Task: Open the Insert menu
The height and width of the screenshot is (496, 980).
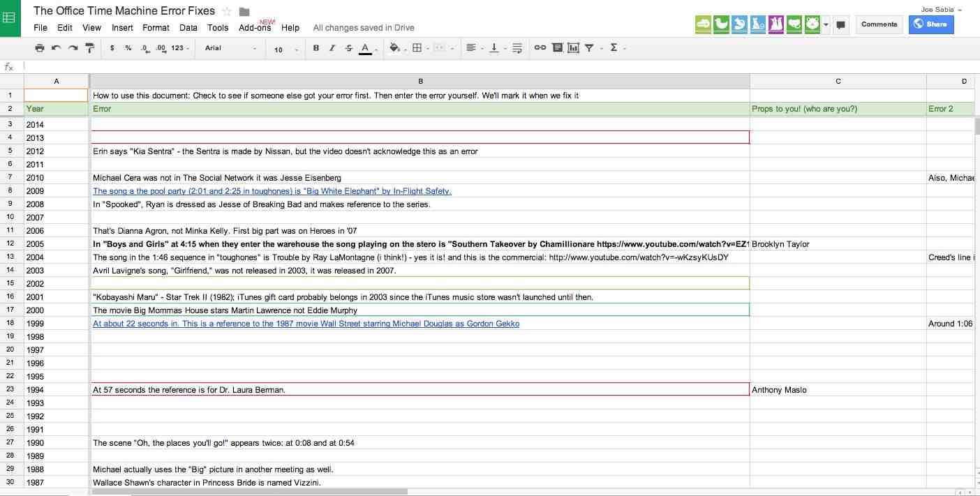Action: pos(122,28)
